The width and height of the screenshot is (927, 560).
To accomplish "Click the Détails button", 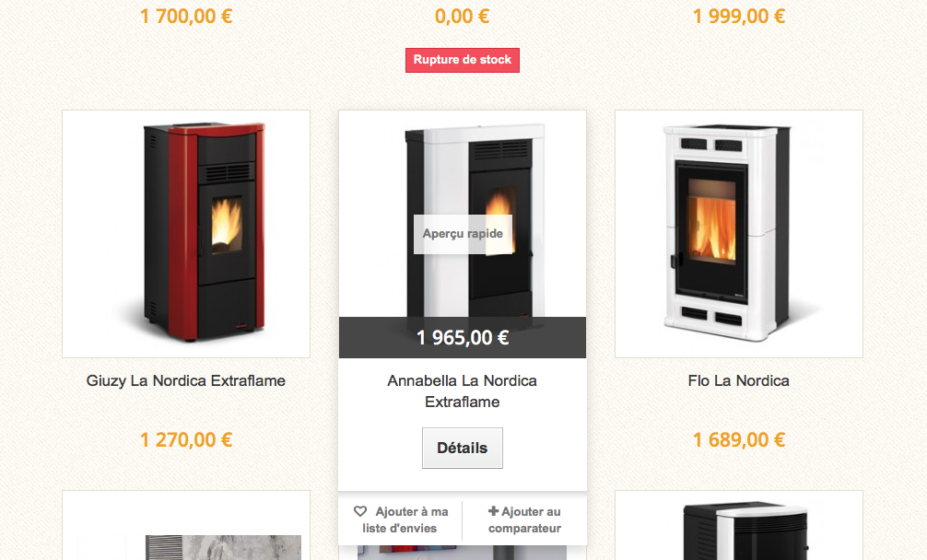I will [463, 448].
